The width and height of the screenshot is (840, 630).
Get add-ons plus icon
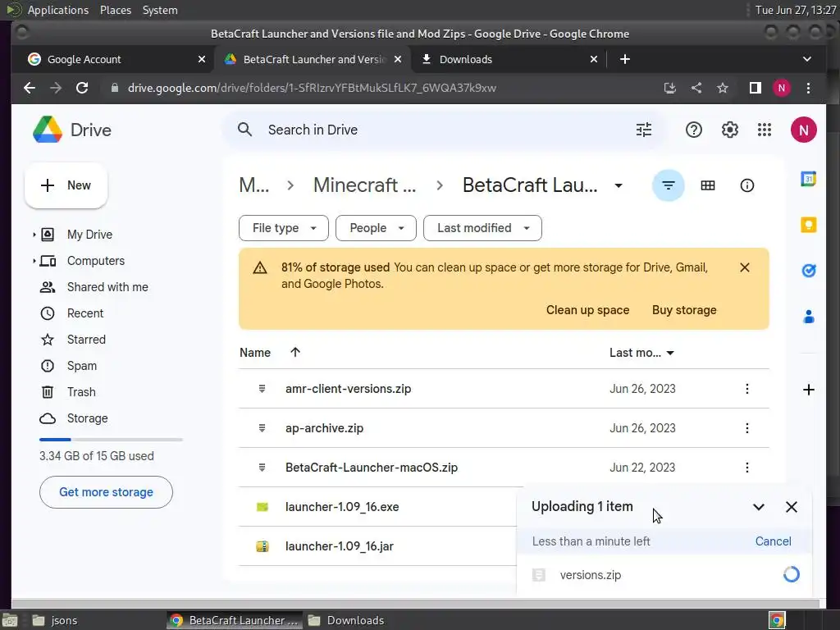[808, 390]
